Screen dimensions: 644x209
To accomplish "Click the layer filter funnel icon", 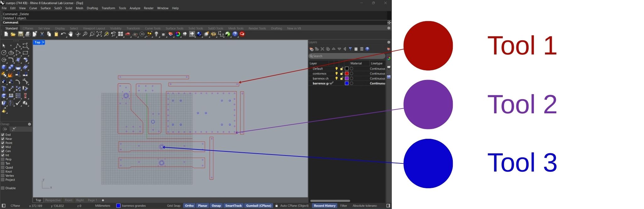I will click(350, 49).
